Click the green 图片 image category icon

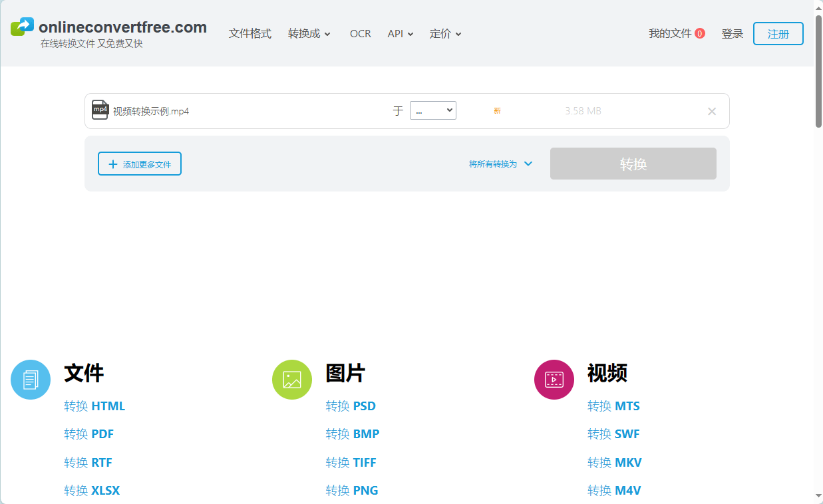tap(291, 379)
